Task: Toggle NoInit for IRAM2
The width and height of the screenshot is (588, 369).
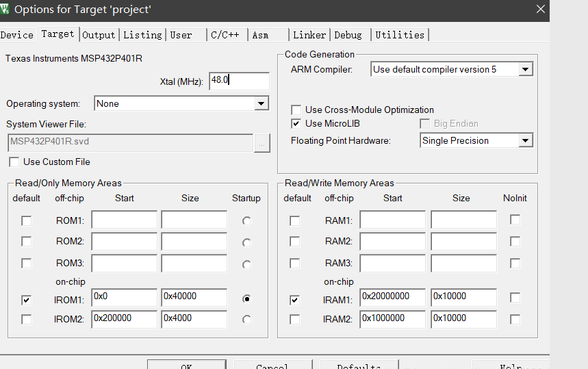Action: [x=515, y=320]
